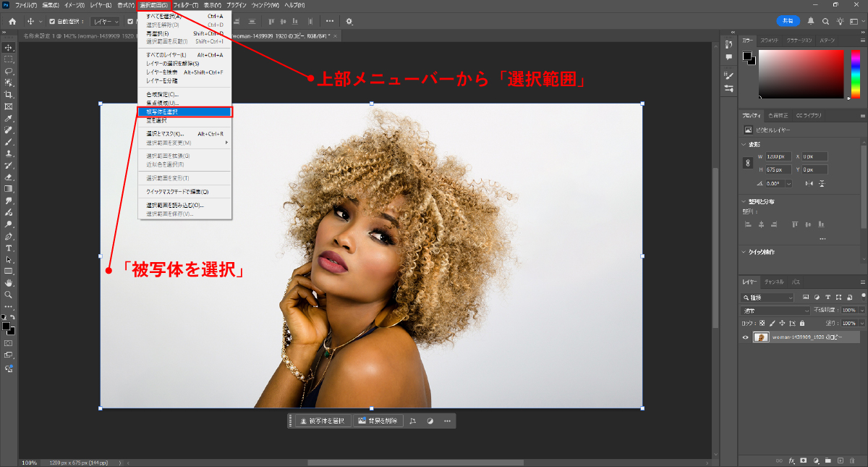Click the add layer mask icon

tap(804, 460)
